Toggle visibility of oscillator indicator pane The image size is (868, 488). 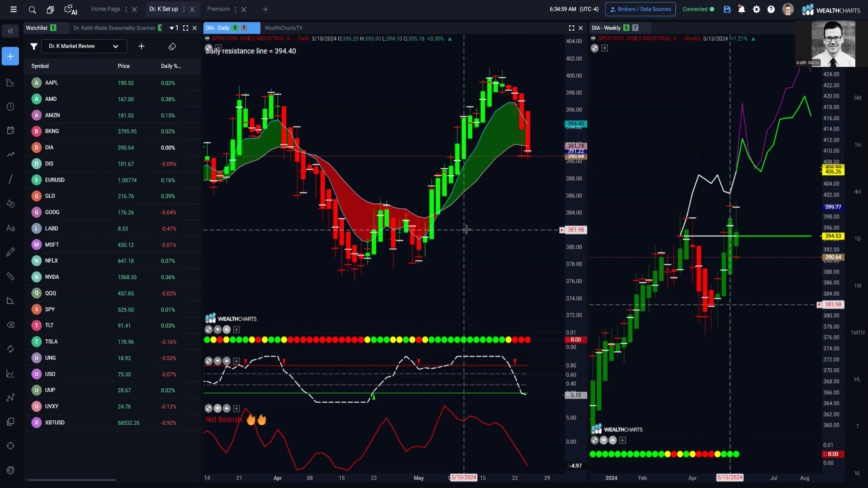click(208, 361)
